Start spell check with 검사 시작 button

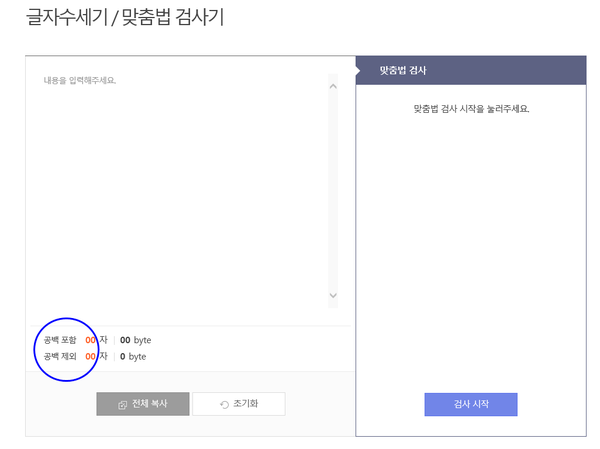pos(470,404)
